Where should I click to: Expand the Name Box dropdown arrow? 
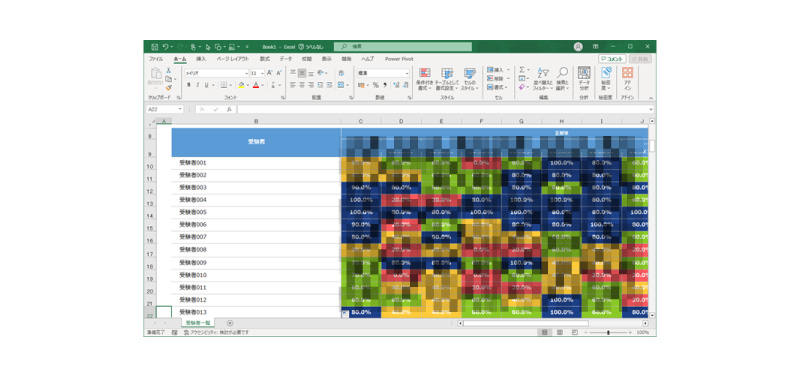[x=180, y=109]
